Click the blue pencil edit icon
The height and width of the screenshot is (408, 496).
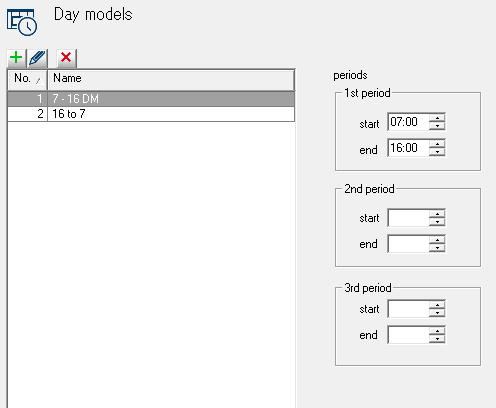[x=37, y=58]
